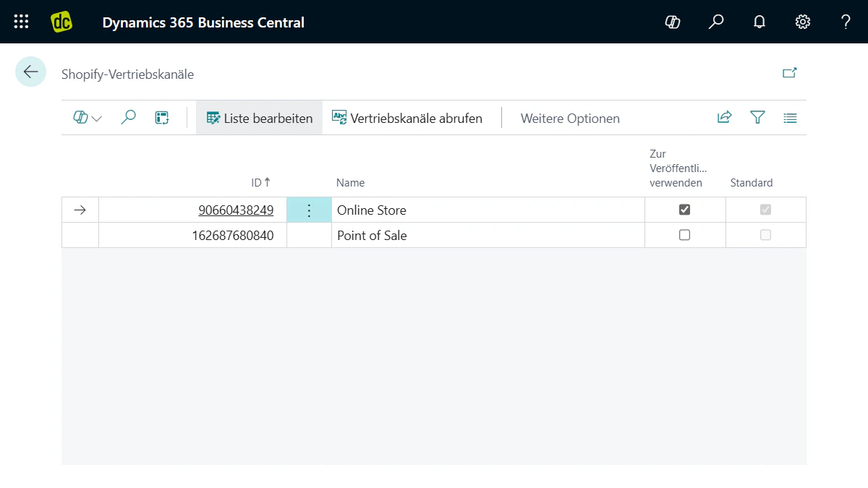
Task: Click the Standard column header
Action: [x=752, y=183]
